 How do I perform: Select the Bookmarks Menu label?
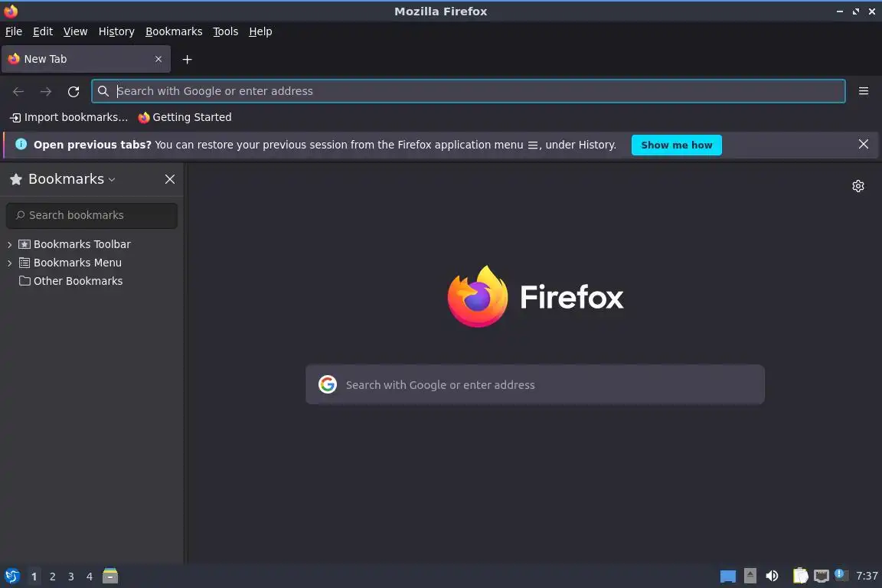77,263
